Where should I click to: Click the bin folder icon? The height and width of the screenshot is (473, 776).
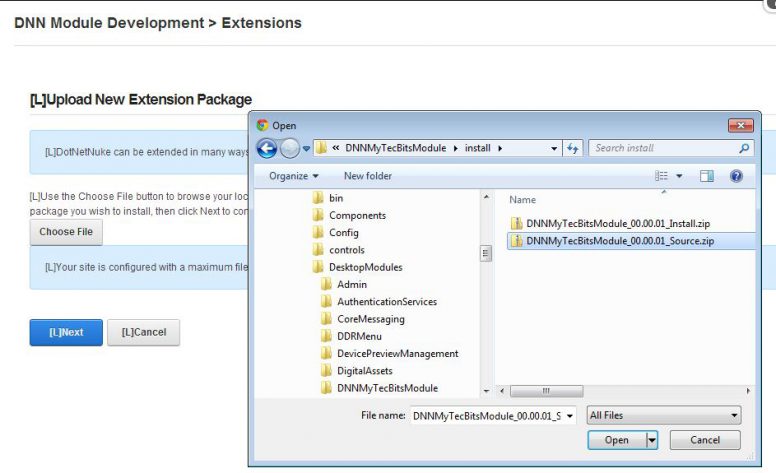point(318,198)
